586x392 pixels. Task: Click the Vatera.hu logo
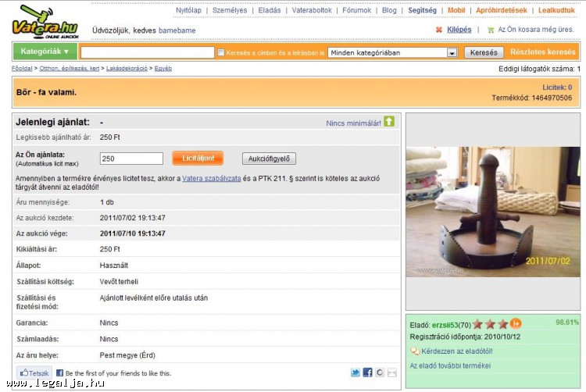pos(45,22)
